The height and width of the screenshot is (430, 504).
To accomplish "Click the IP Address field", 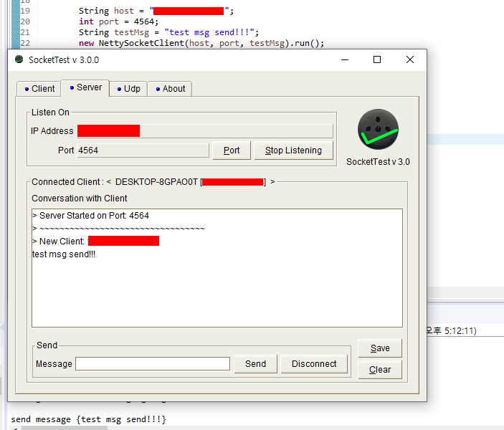I will tap(205, 131).
